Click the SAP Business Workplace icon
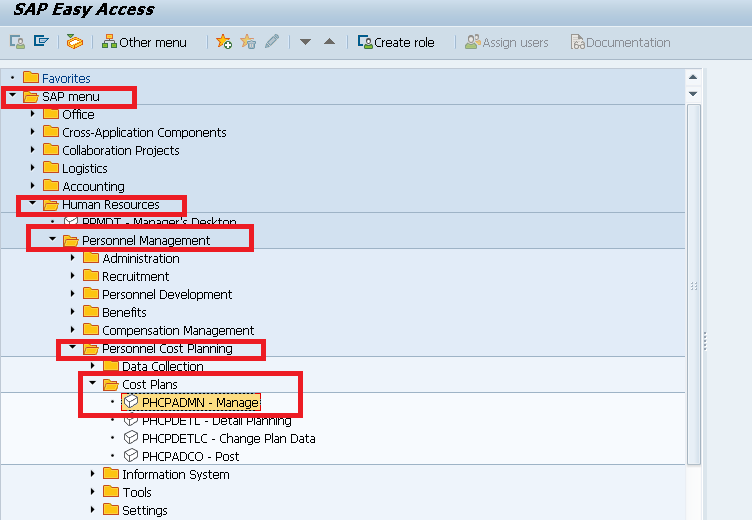The height and width of the screenshot is (520, 752). pyautogui.click(x=74, y=42)
